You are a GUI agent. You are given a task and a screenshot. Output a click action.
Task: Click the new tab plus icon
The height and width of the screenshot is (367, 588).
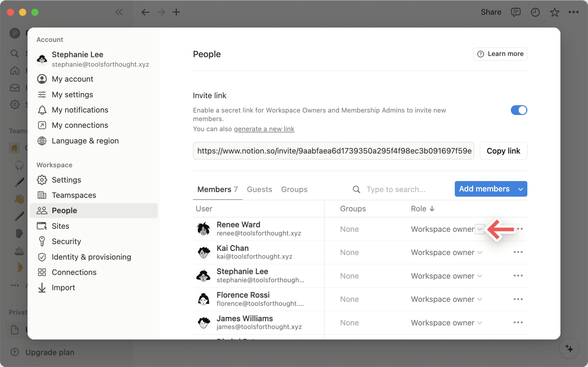[176, 12]
